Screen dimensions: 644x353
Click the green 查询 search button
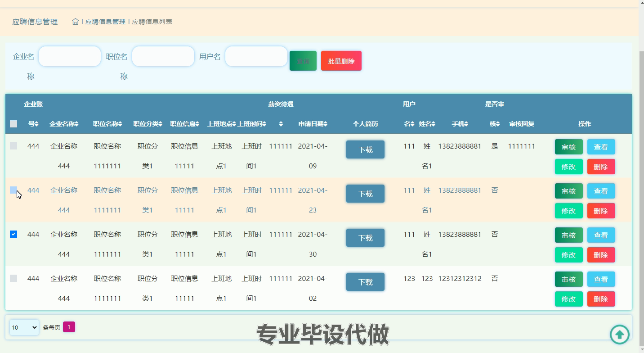[303, 61]
